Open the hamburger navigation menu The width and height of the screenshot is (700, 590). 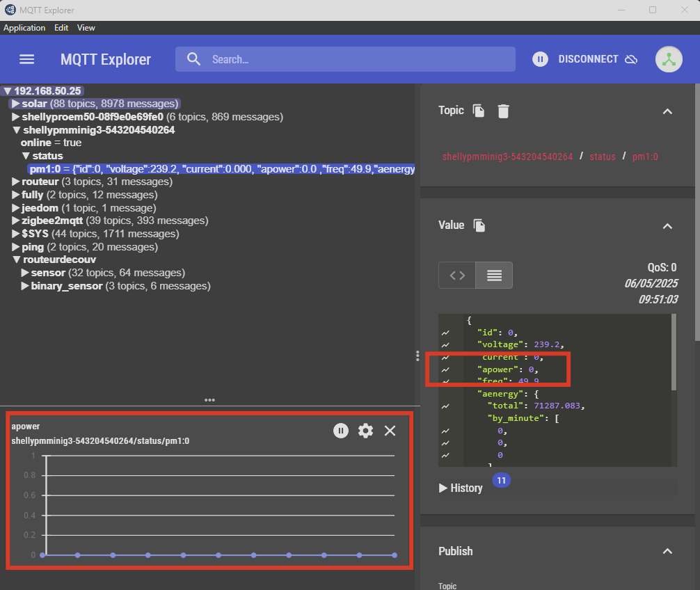pyautogui.click(x=26, y=59)
